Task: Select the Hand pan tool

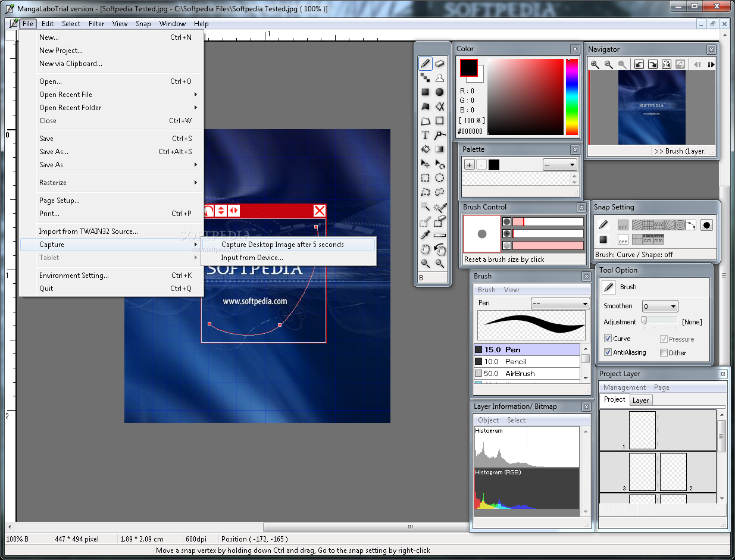Action: coord(425,249)
